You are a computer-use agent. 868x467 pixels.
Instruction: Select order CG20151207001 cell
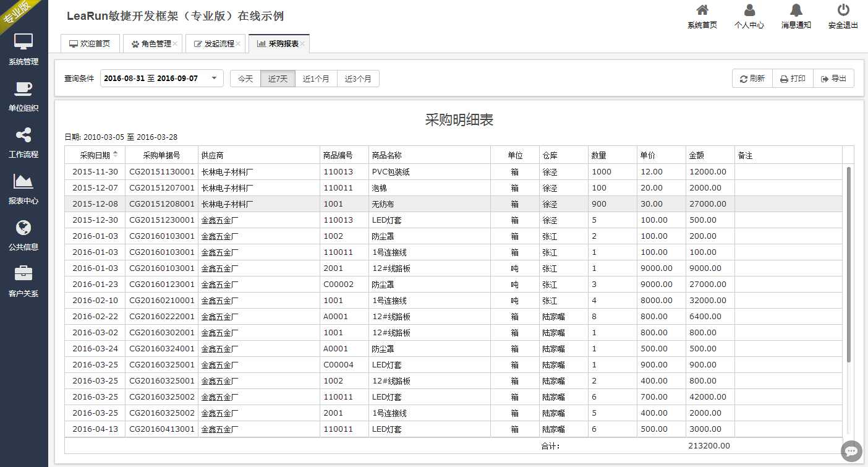[161, 188]
